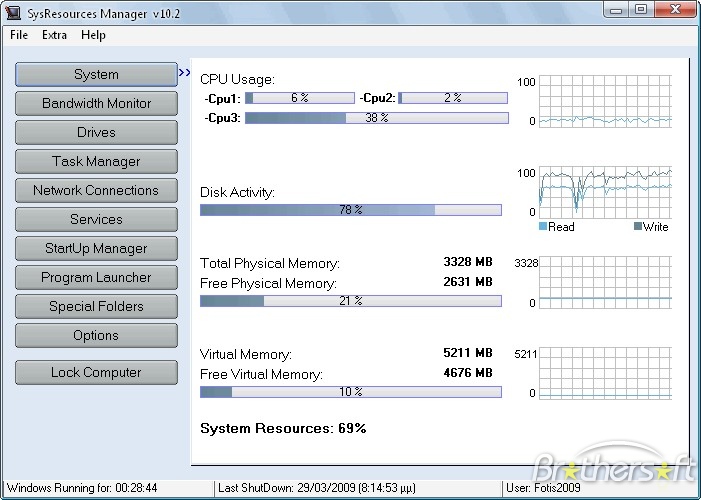Go to the Drives section
Screen dimensions: 701x500
(x=96, y=133)
